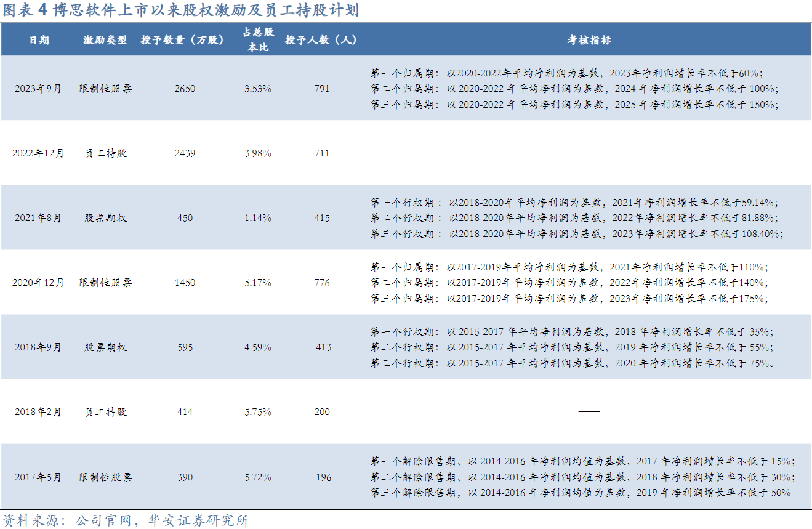Click the '考核指标' column header
This screenshot has width=812, height=529.
tap(589, 40)
